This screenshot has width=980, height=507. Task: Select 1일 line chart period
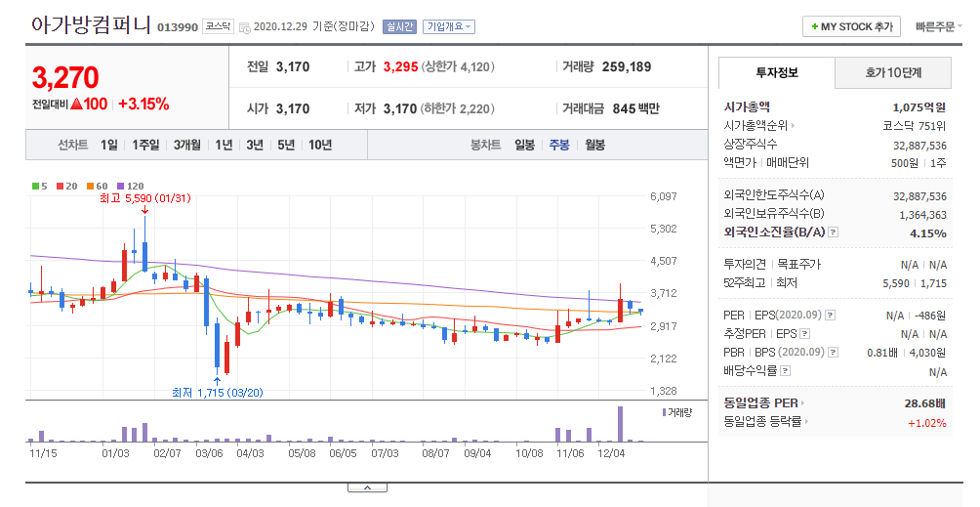tap(108, 145)
